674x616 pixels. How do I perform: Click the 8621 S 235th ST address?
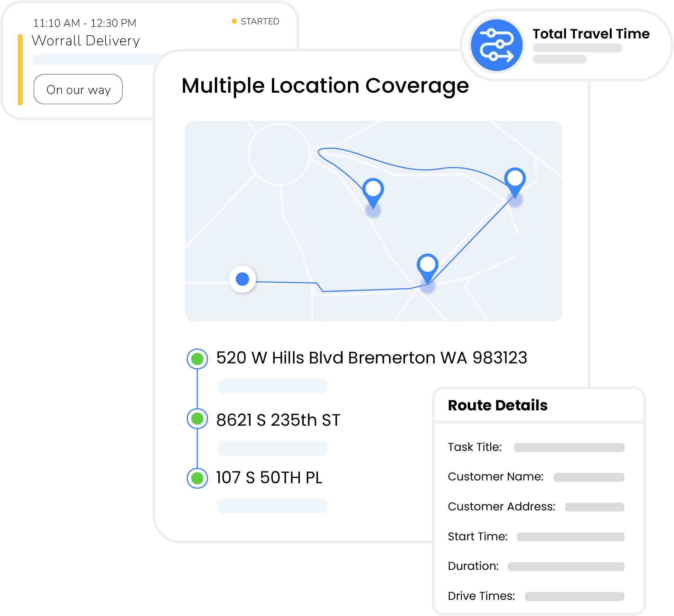click(x=278, y=420)
